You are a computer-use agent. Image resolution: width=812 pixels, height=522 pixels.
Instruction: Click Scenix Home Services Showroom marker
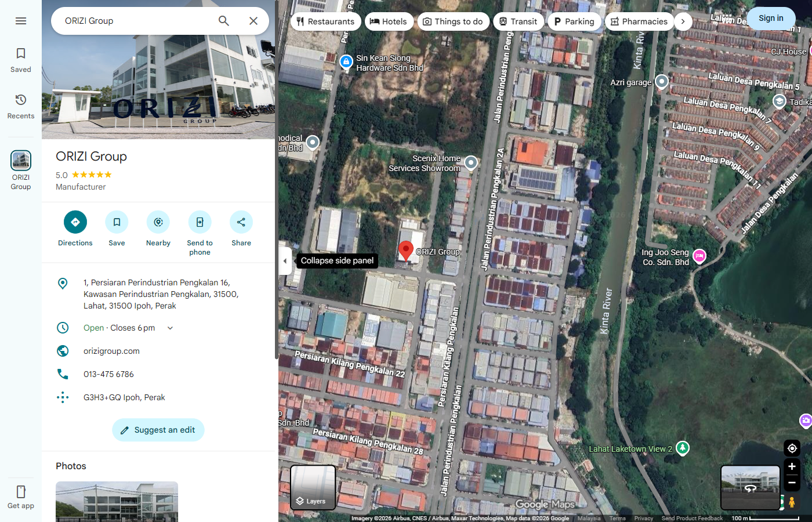point(471,162)
